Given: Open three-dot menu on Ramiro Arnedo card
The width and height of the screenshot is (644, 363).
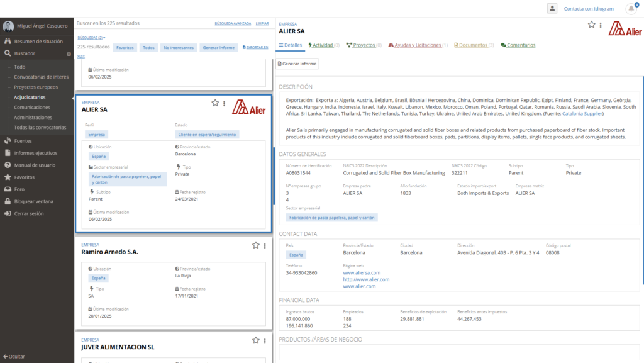Looking at the screenshot, I should (265, 245).
